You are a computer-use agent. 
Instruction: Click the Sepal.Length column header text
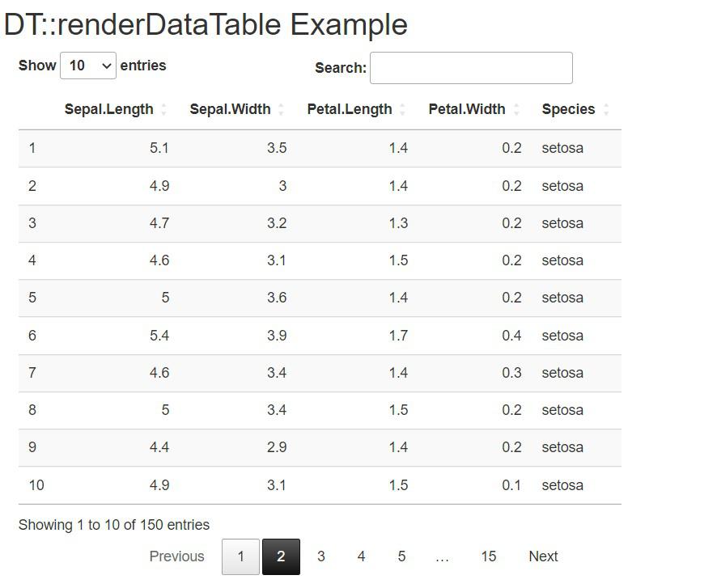(x=108, y=110)
